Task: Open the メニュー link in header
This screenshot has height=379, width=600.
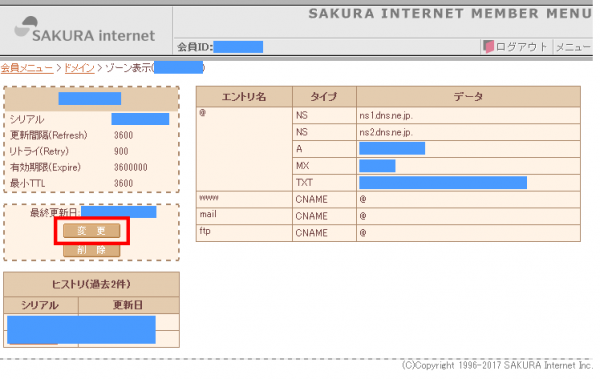Action: click(x=573, y=47)
